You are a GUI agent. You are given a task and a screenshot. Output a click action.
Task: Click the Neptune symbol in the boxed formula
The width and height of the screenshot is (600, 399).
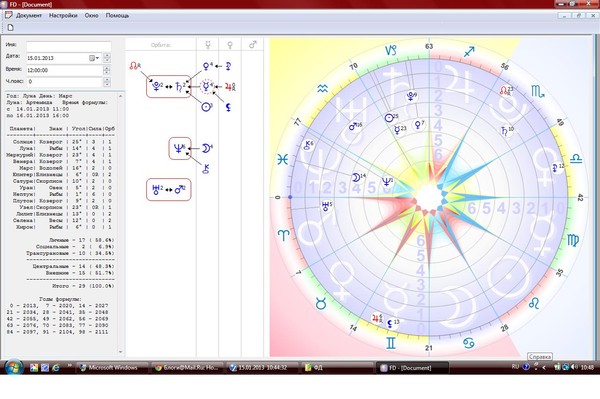pos(178,148)
